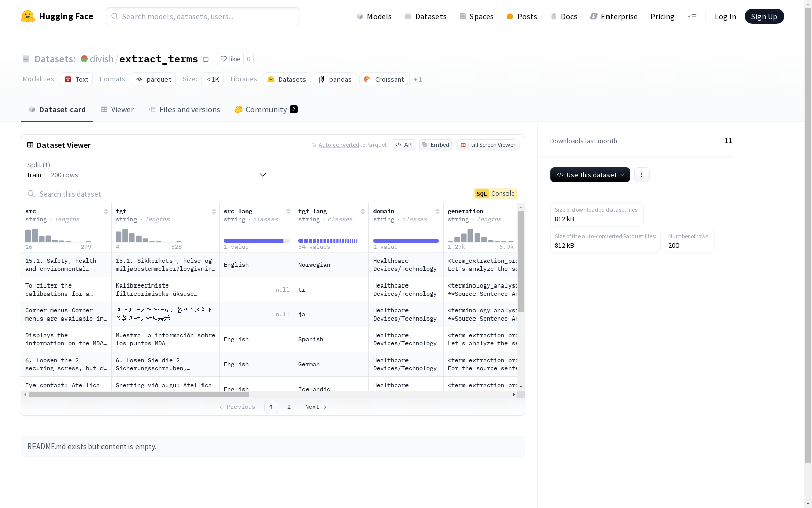Expand the train split dropdown

click(147, 170)
